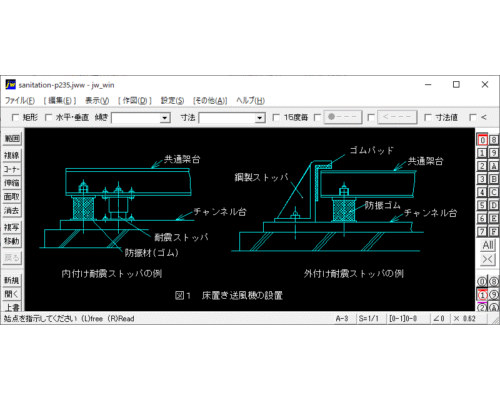Toggle the 水平・垂直 checkbox
This screenshot has height=400, width=500.
48,117
